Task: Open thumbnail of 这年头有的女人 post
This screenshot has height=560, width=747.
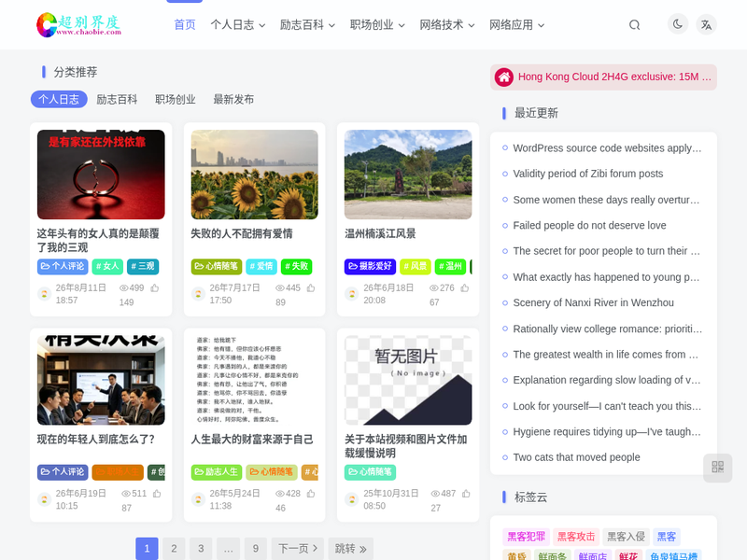Action: pyautogui.click(x=101, y=175)
